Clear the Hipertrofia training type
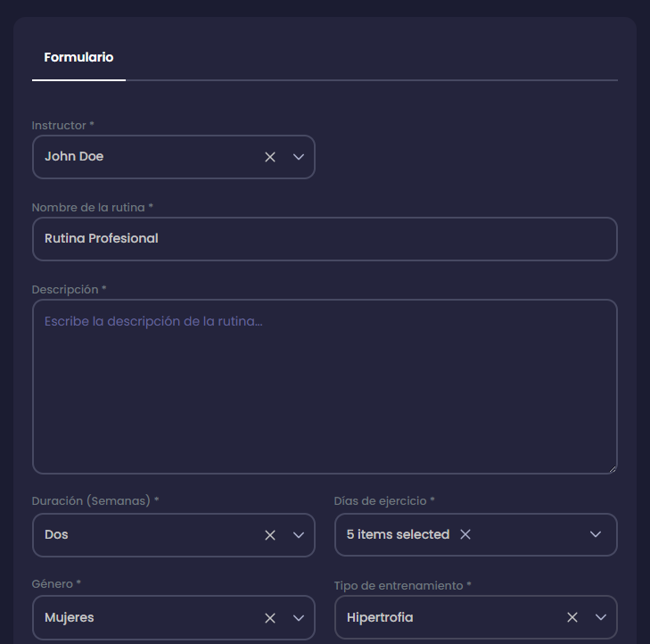 tap(572, 617)
